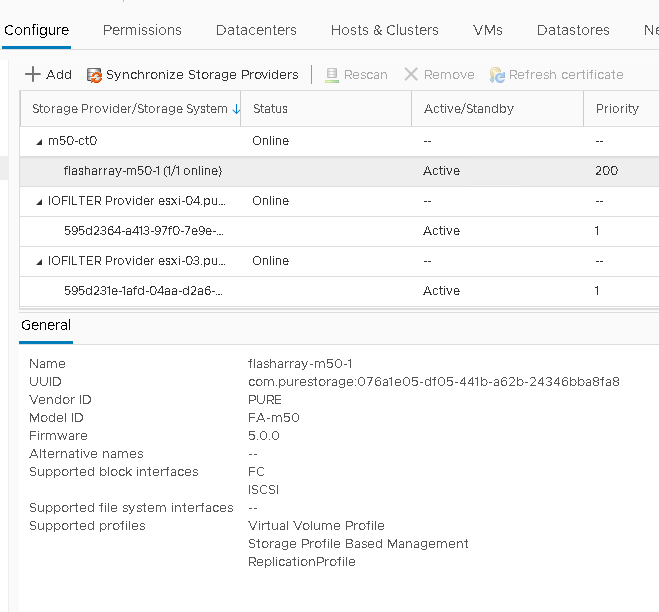Click the Add plus icon
Image resolution: width=659 pixels, height=612 pixels.
(x=33, y=75)
